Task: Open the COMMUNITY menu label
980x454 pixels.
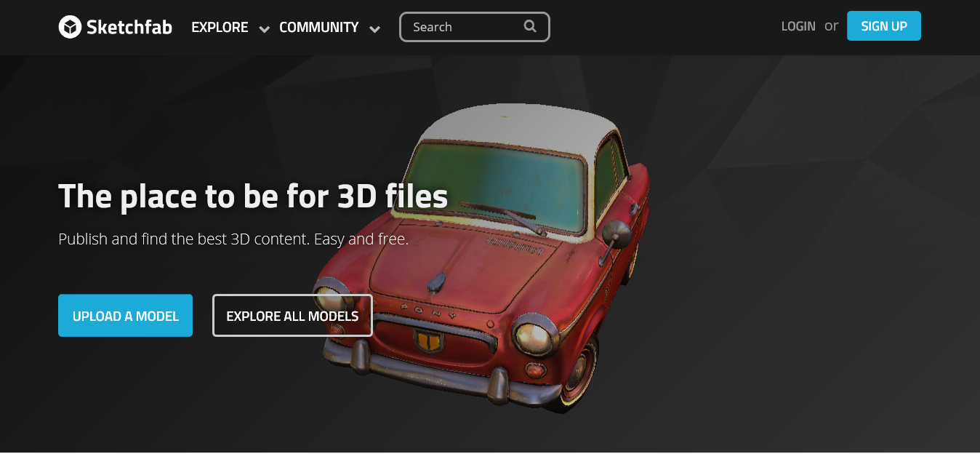Action: point(318,27)
